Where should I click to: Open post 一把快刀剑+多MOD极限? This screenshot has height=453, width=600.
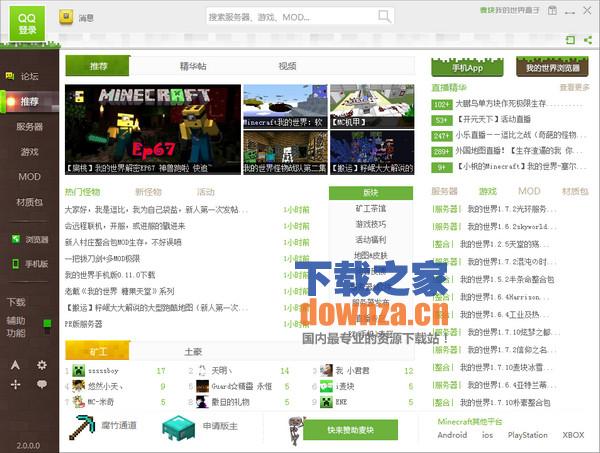102,259
